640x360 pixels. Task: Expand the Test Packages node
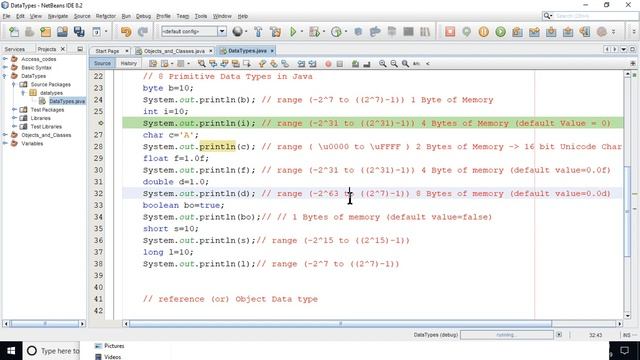(x=14, y=109)
